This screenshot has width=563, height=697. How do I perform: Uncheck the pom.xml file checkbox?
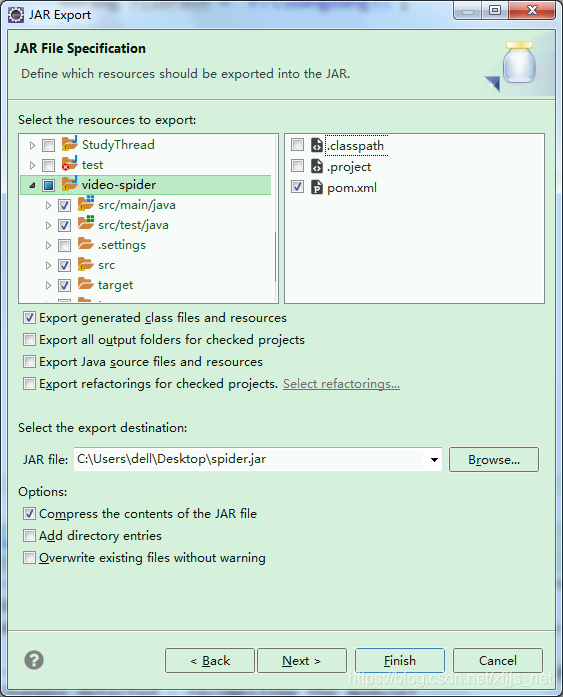pyautogui.click(x=297, y=187)
